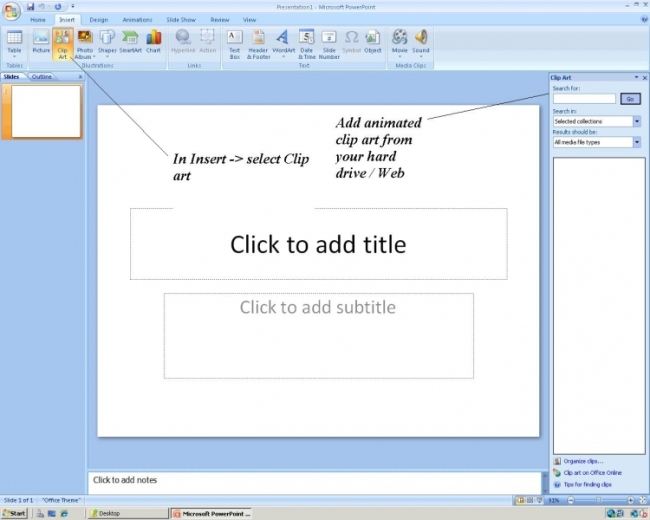The image size is (650, 520).
Task: Insert a SmartArt graphic
Action: click(x=131, y=41)
